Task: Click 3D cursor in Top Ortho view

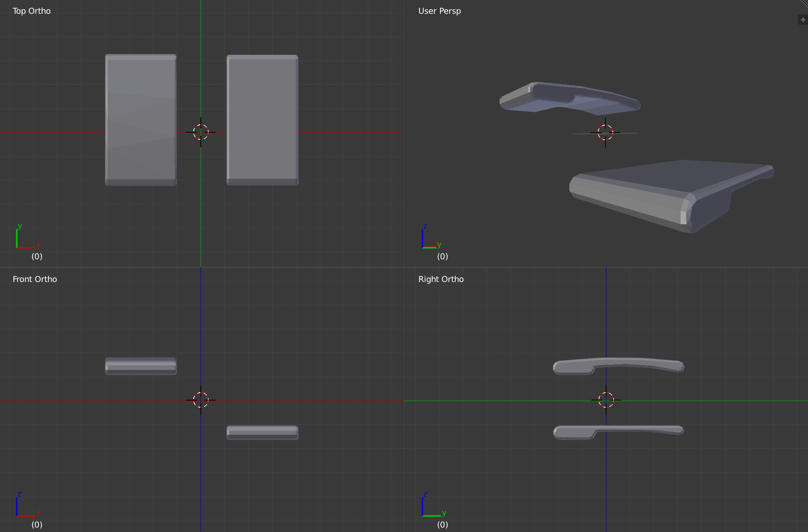Action: click(x=201, y=132)
